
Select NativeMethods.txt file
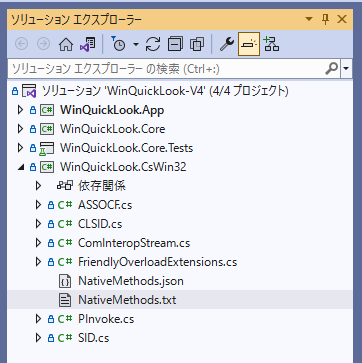click(127, 300)
